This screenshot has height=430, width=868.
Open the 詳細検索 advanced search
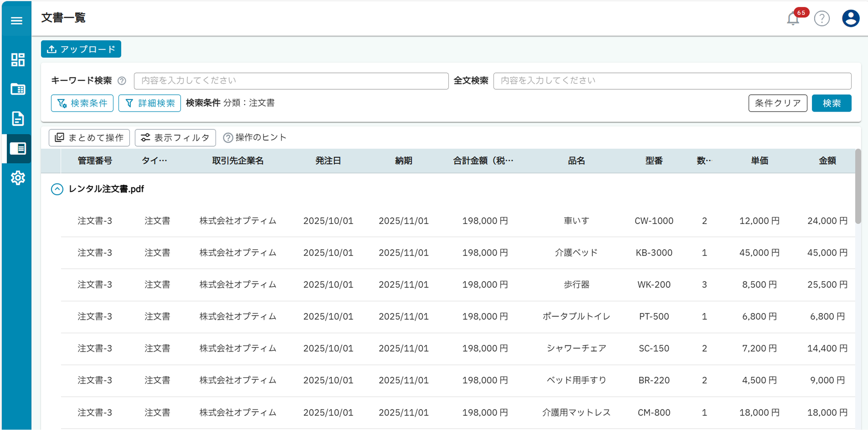click(149, 103)
